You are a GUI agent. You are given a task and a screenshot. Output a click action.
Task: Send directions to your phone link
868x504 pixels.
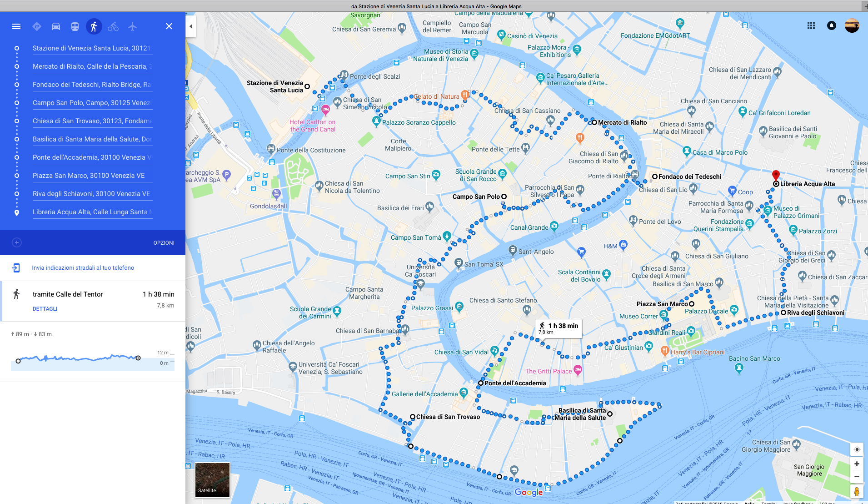(83, 268)
